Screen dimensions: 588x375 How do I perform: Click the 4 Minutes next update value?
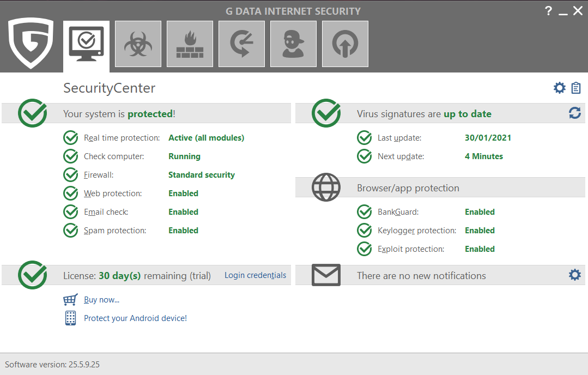[484, 156]
